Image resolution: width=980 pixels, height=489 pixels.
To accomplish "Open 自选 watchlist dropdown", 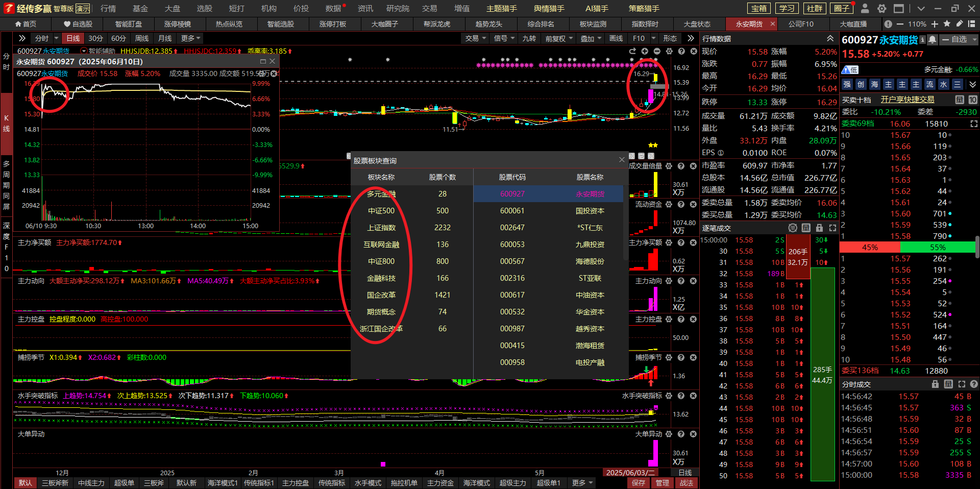I will (x=959, y=39).
